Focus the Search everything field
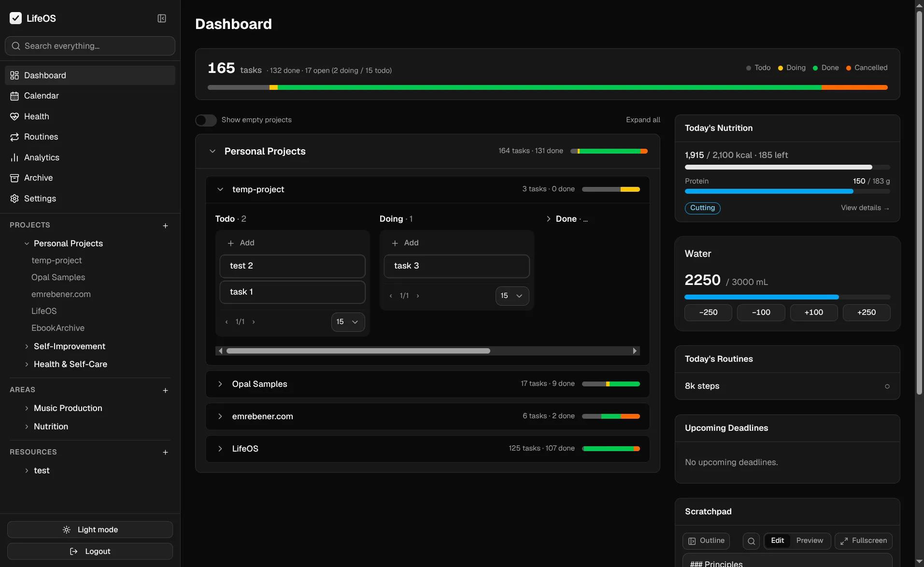This screenshot has height=567, width=924. pos(90,46)
